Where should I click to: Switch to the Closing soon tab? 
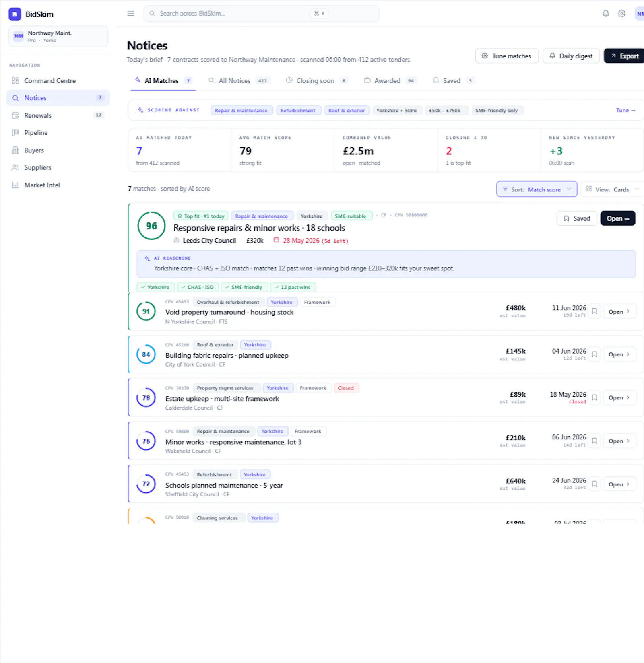click(x=317, y=81)
